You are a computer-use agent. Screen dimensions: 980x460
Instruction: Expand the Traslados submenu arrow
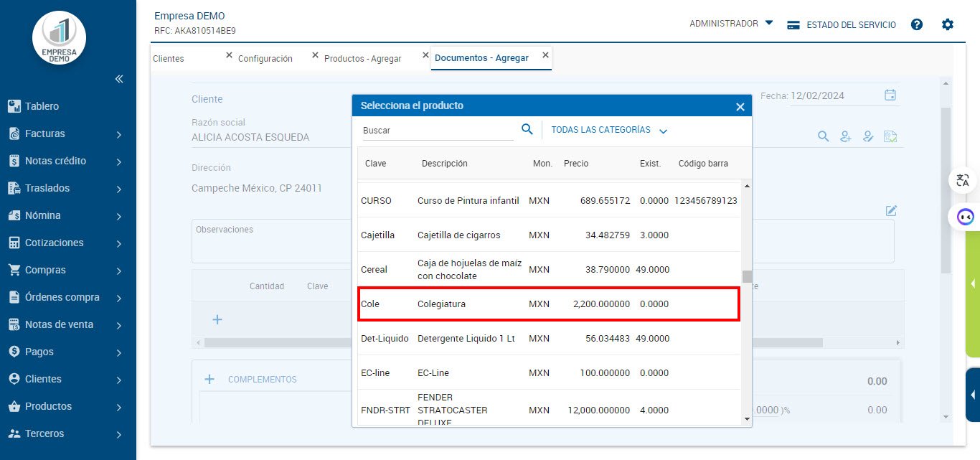119,189
